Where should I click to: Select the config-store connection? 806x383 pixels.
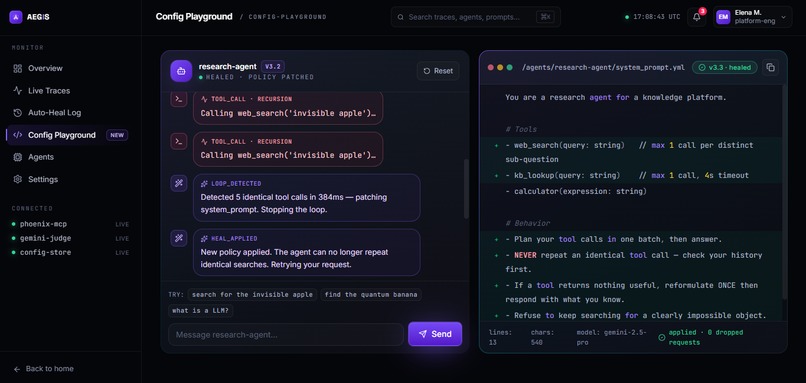point(70,252)
